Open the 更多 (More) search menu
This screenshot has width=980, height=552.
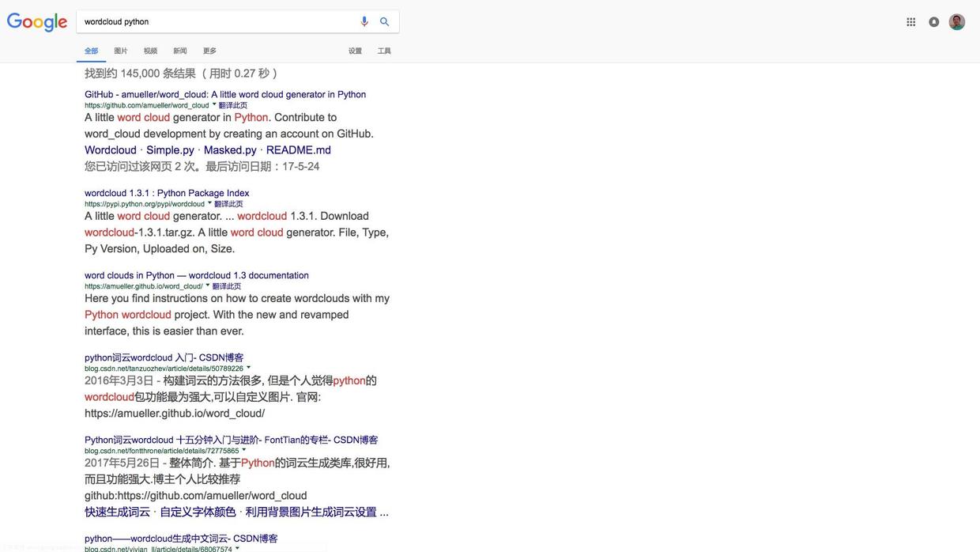pos(209,51)
